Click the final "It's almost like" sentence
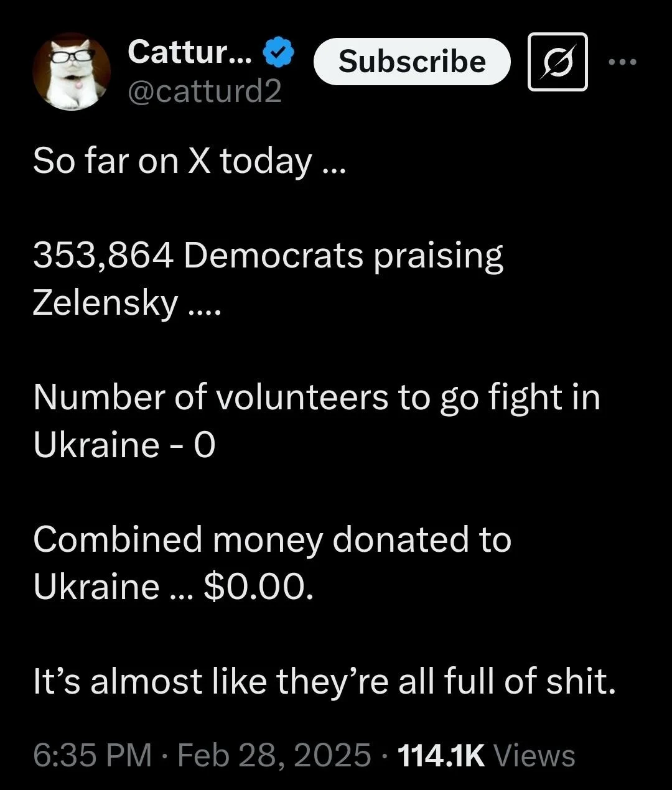This screenshot has width=672, height=790. [x=324, y=681]
